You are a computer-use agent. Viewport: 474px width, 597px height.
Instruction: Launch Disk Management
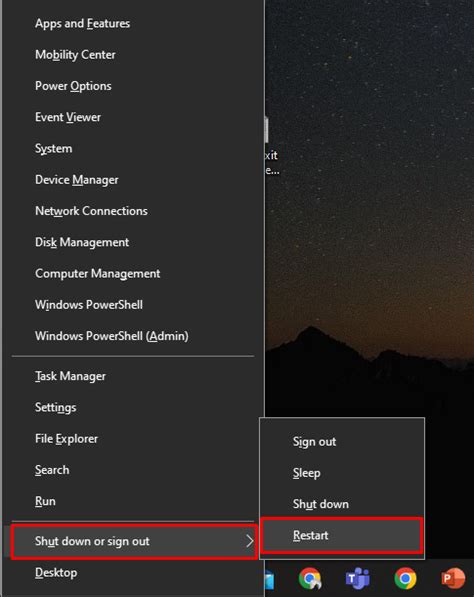pyautogui.click(x=133, y=242)
